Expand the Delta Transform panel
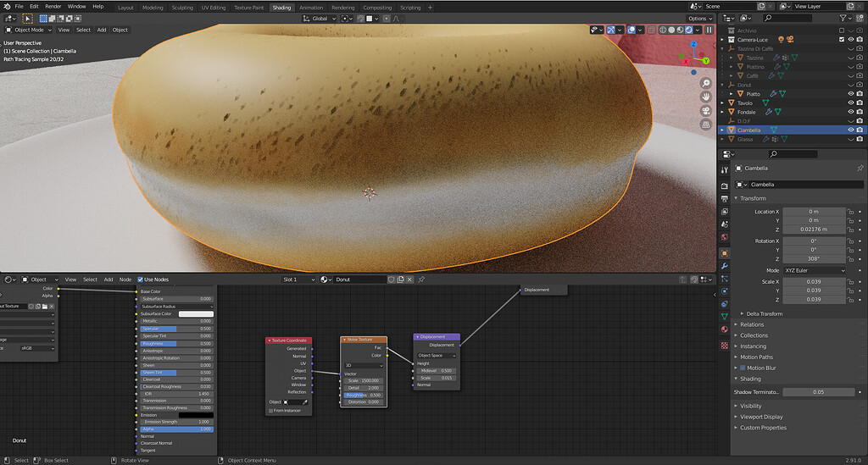868x465 pixels. pyautogui.click(x=764, y=314)
